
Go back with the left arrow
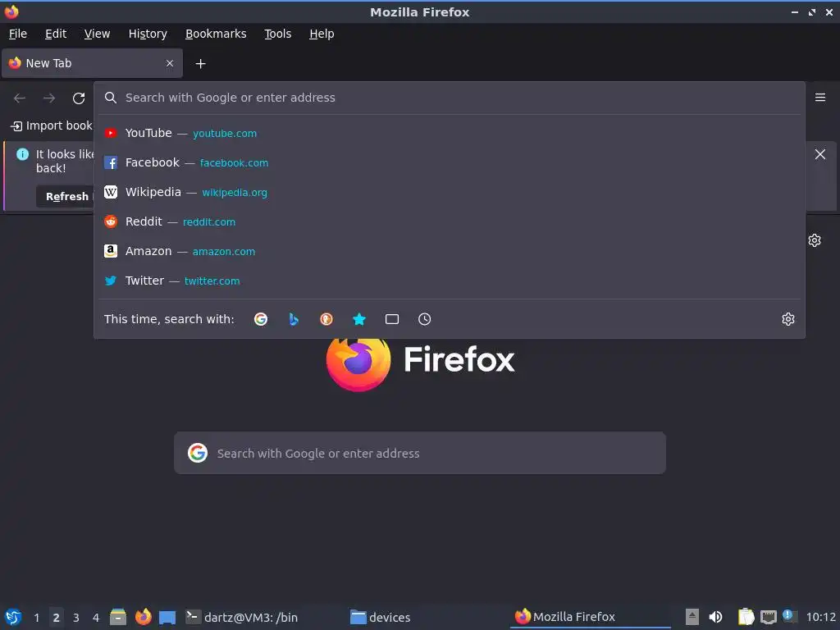point(20,98)
